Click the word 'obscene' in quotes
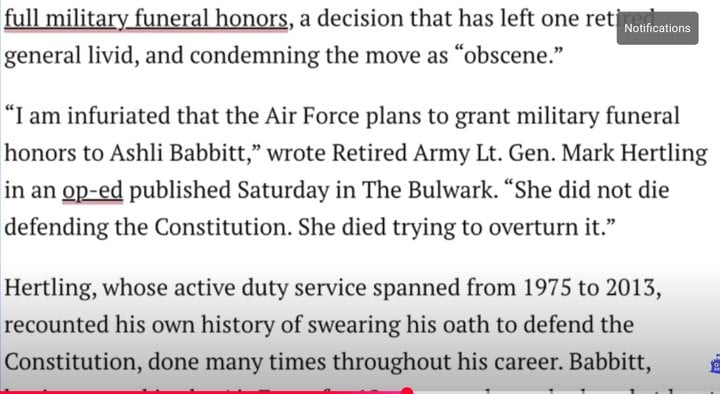The width and height of the screenshot is (720, 394). coord(509,56)
